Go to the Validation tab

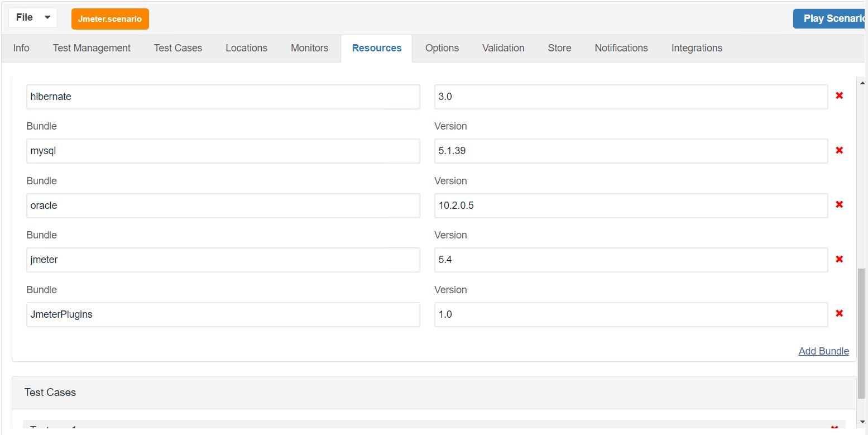pos(503,48)
